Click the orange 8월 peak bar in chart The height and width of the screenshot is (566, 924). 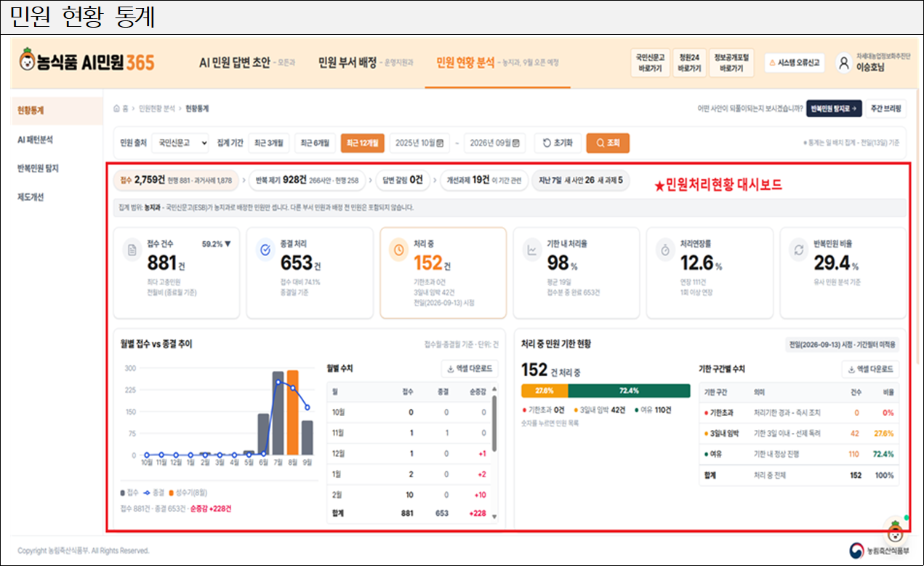pyautogui.click(x=292, y=412)
